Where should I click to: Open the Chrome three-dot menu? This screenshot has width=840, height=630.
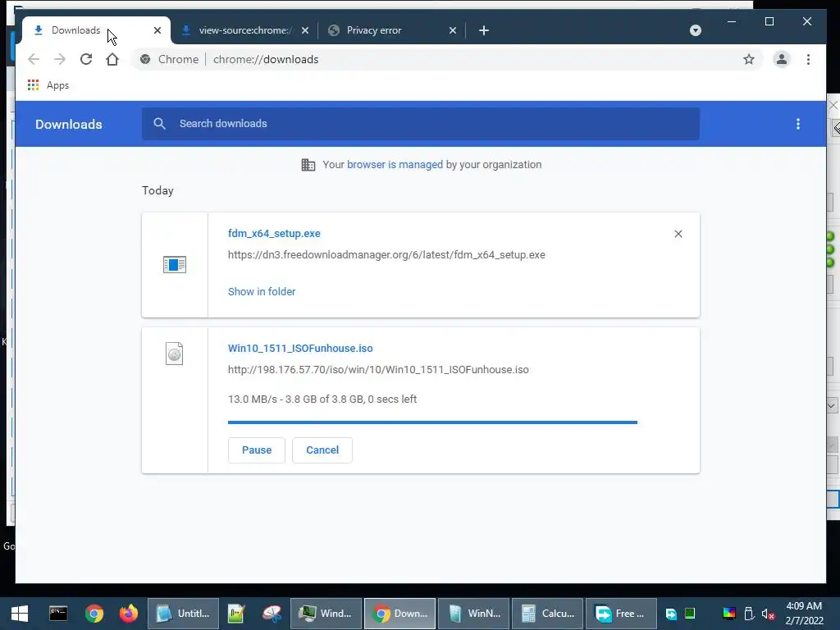[808, 59]
